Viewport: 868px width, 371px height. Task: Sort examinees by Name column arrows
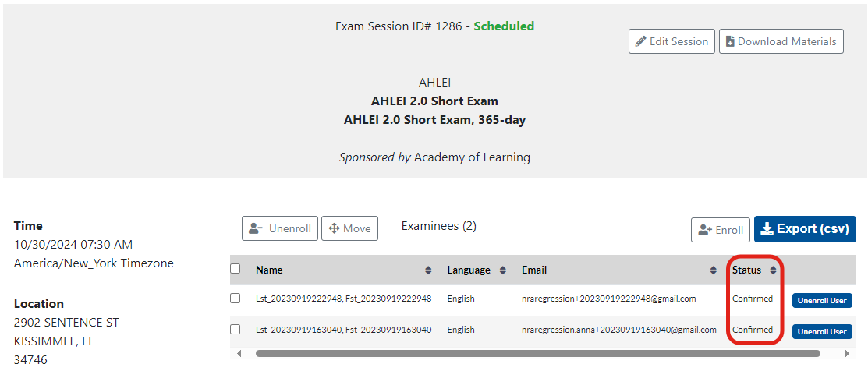428,270
